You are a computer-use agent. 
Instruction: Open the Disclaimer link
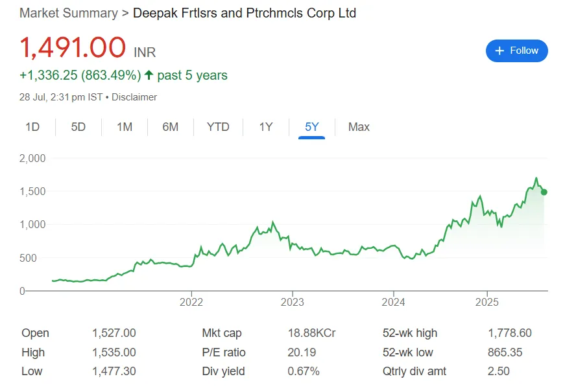pyautogui.click(x=134, y=97)
